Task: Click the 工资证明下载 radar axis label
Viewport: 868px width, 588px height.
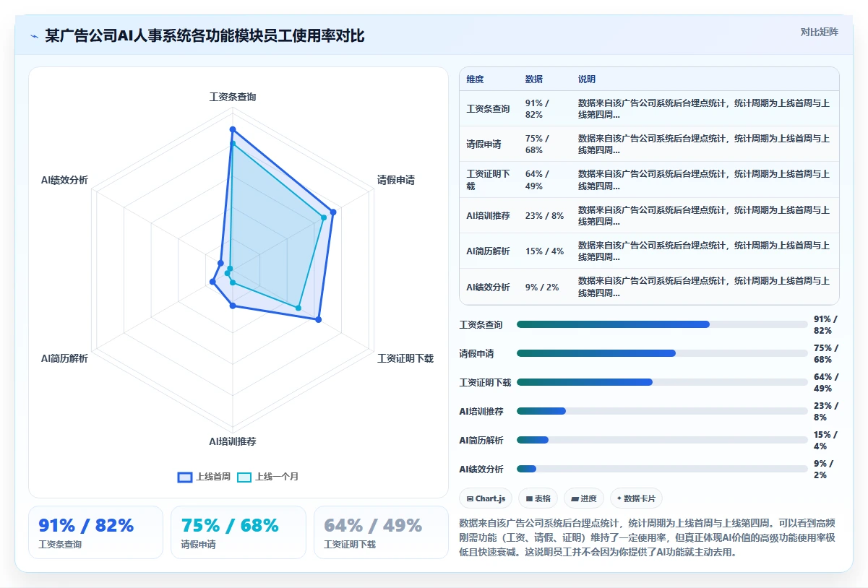Action: (405, 358)
